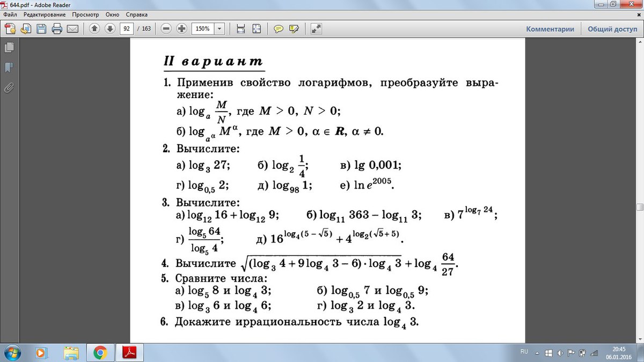This screenshot has height=362, width=644.
Task: Open the Windows Start menu
Action: [x=11, y=352]
